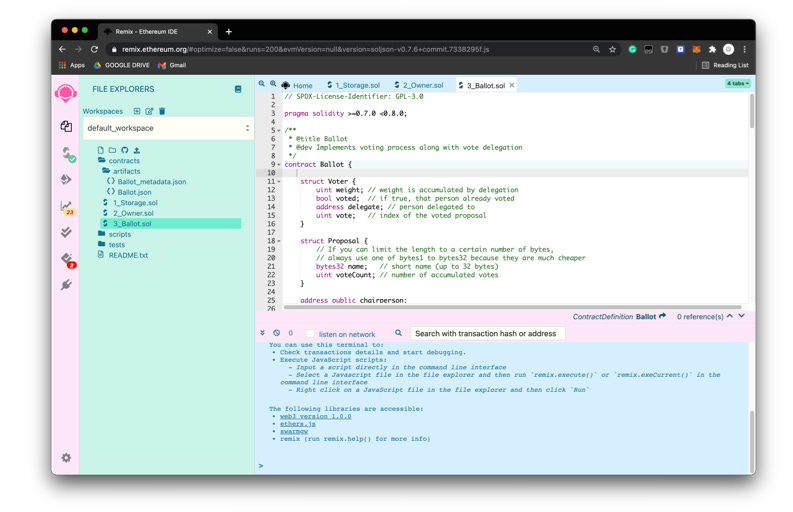Zoom out editor font icon

[x=261, y=84]
